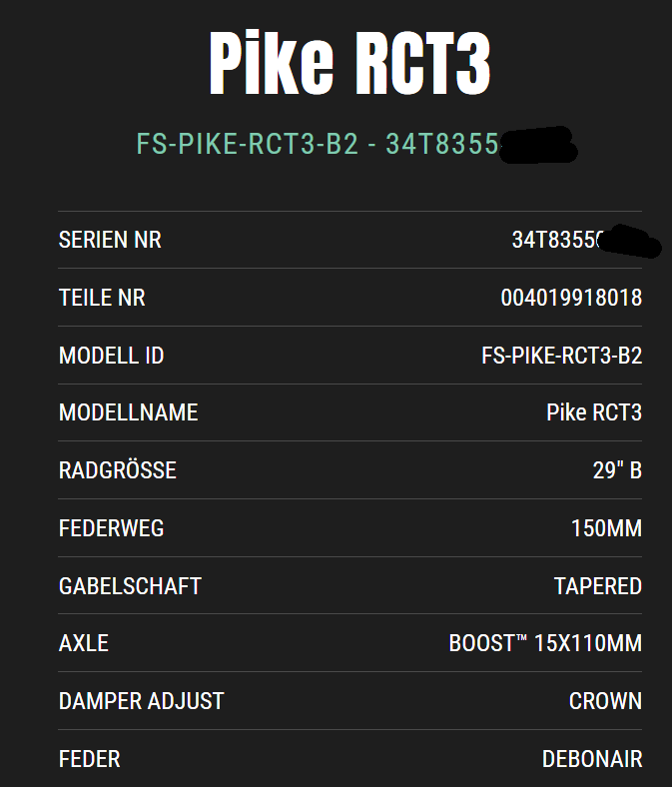
Task: Click the 29" B wheel size value
Action: coord(617,470)
